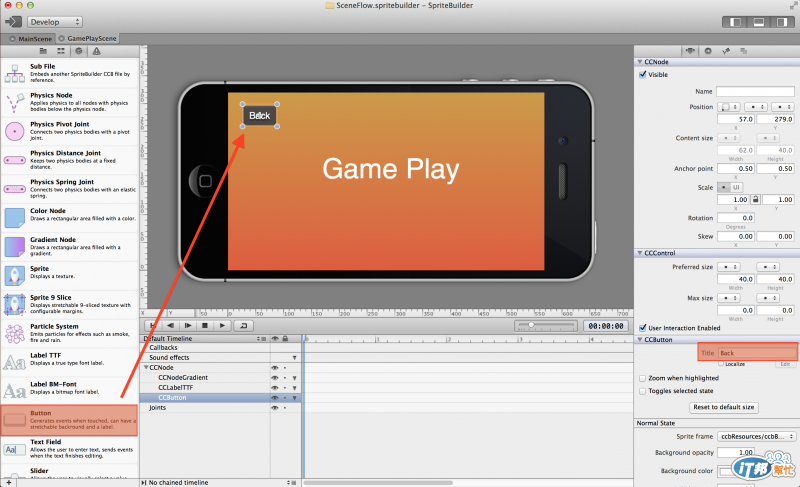Click the Title input field

(x=757, y=353)
